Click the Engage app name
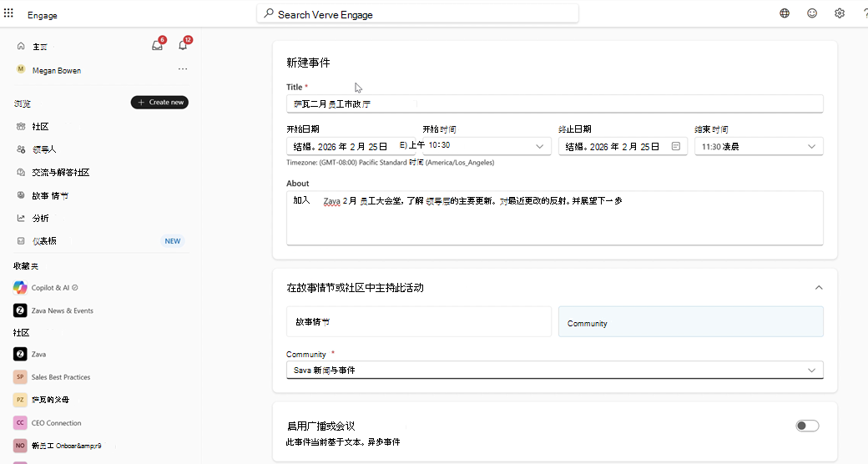This screenshot has height=464, width=868. point(43,15)
